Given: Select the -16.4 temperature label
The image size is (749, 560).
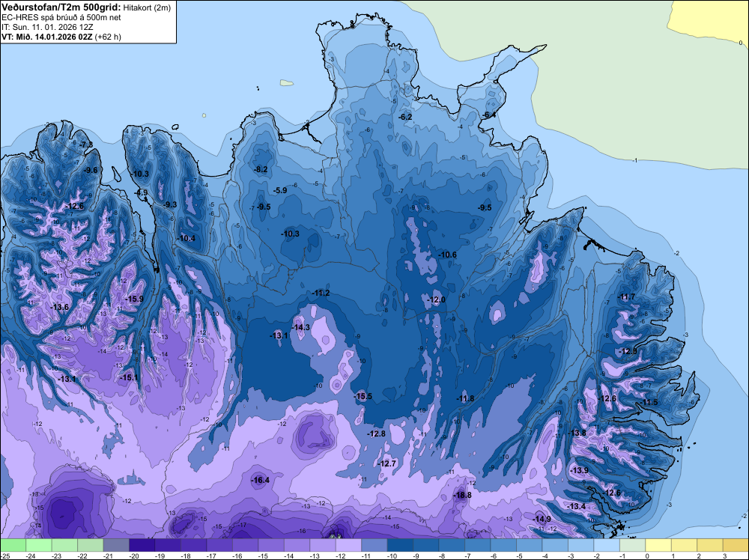Looking at the screenshot, I should coord(261,481).
